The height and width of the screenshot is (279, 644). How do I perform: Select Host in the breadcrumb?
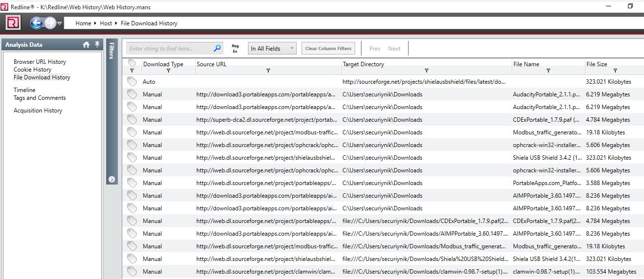106,23
